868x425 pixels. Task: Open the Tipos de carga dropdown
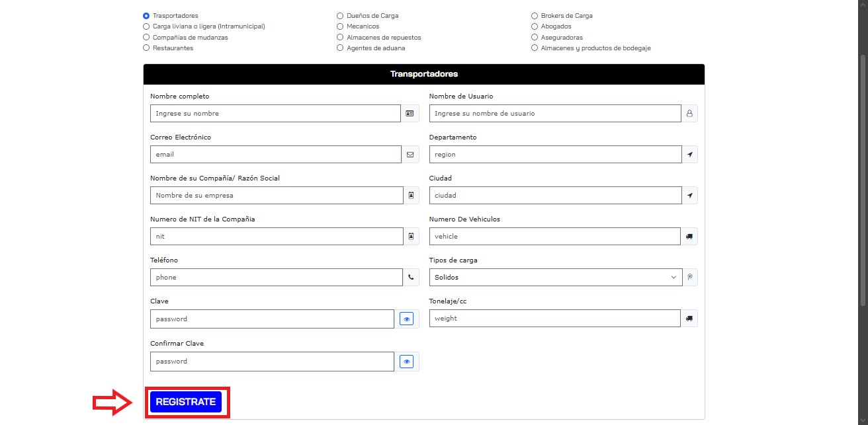[x=555, y=278]
